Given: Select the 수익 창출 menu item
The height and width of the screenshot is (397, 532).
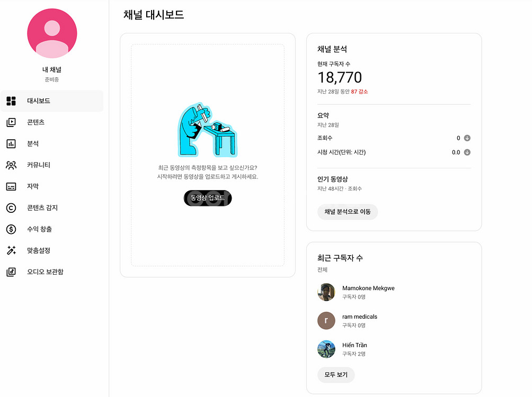Looking at the screenshot, I should 40,229.
